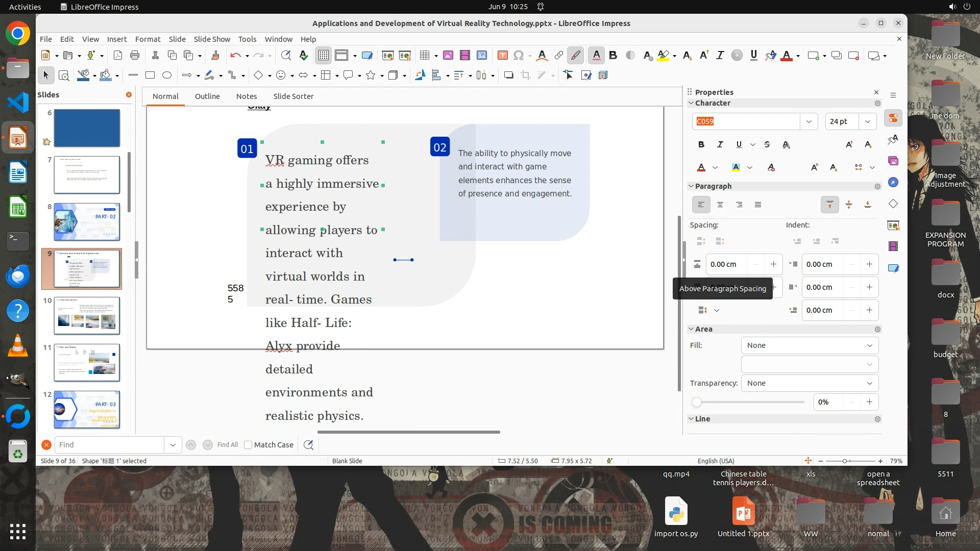Screen dimensions: 980x551
Task: Enable the Match Case checkbox
Action: click(x=249, y=445)
